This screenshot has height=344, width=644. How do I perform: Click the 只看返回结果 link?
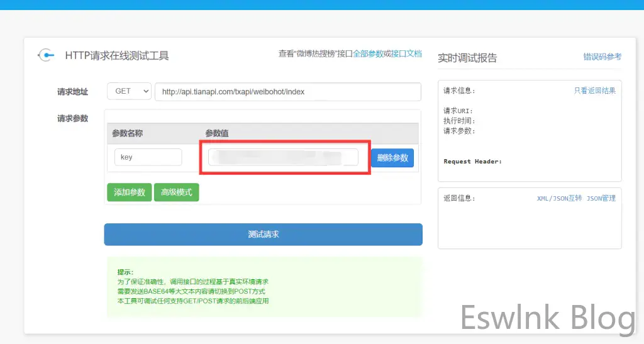point(594,91)
